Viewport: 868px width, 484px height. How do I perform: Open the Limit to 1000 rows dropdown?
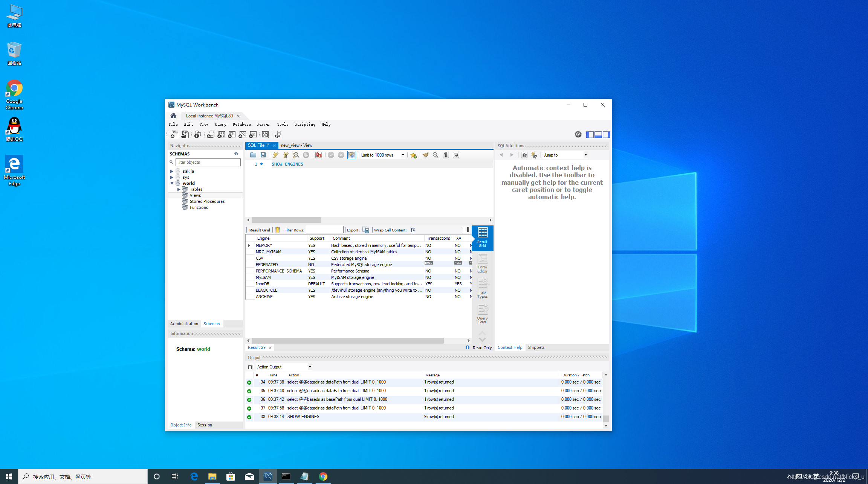click(x=403, y=155)
